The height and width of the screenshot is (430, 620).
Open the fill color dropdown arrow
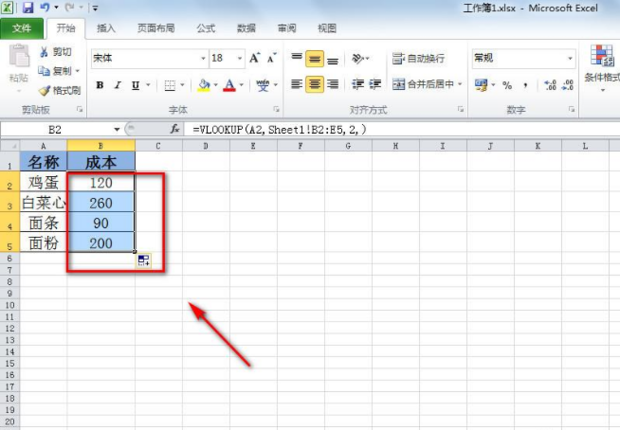pyautogui.click(x=216, y=85)
